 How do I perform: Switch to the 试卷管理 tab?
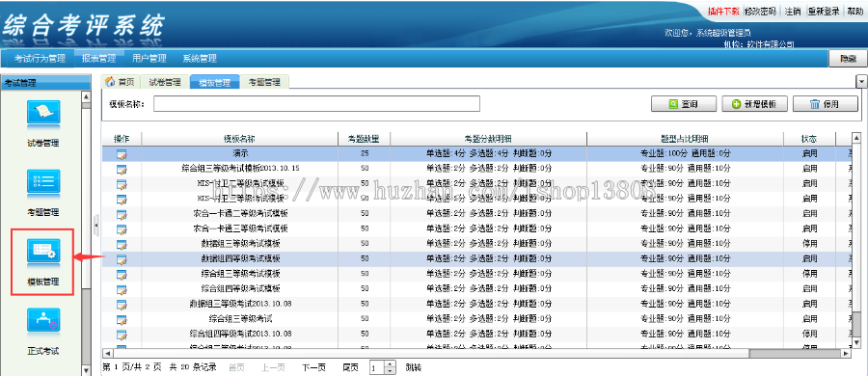point(165,82)
